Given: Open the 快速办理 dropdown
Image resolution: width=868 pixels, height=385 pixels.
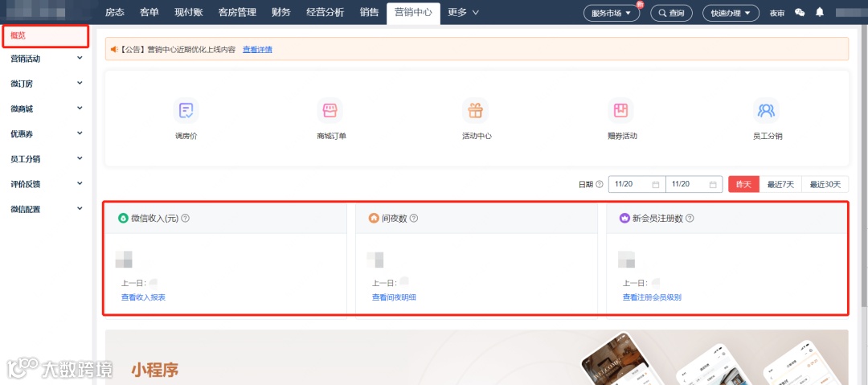Looking at the screenshot, I should click(731, 14).
